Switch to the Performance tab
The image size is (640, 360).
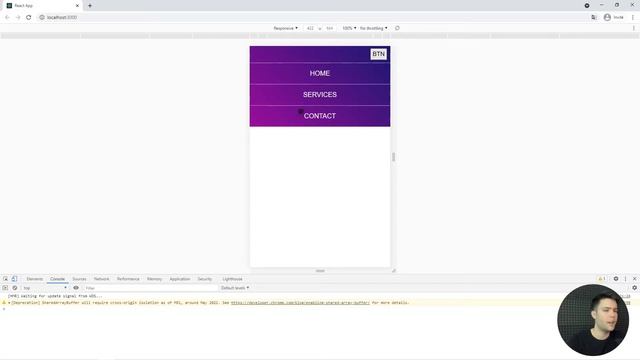click(x=128, y=279)
